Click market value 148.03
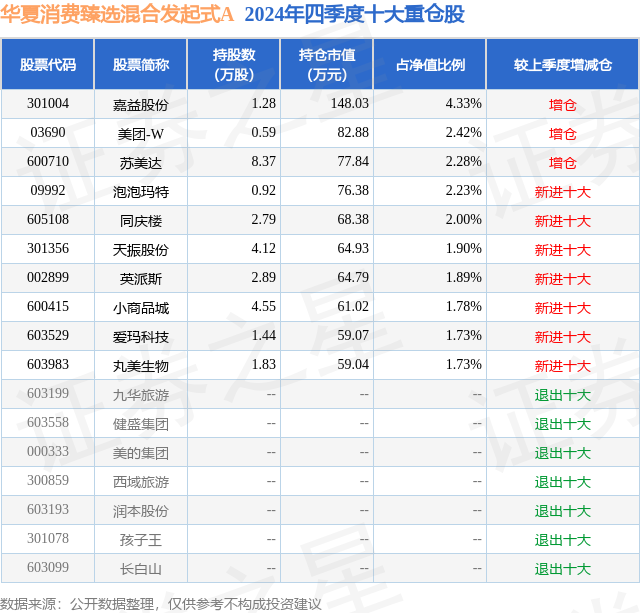This screenshot has height=613, width=640. (x=349, y=104)
